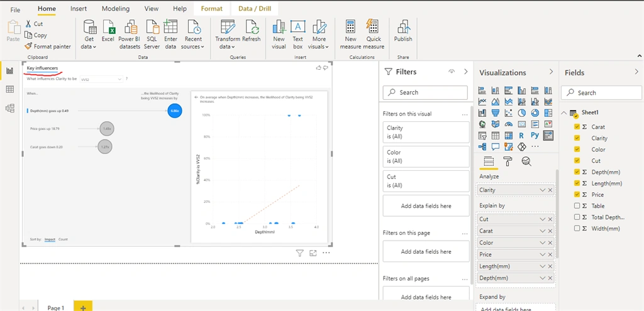644x311 pixels.
Task: Switch to the Data / Drill tab
Action: click(255, 9)
